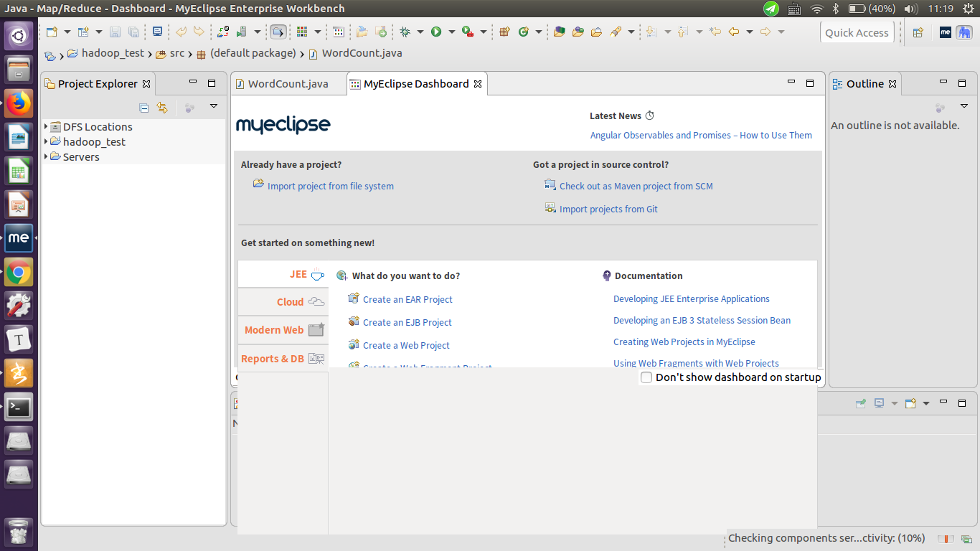The image size is (980, 551).
Task: Open Creating Web Projects in MyEclipse doc
Action: tap(684, 342)
